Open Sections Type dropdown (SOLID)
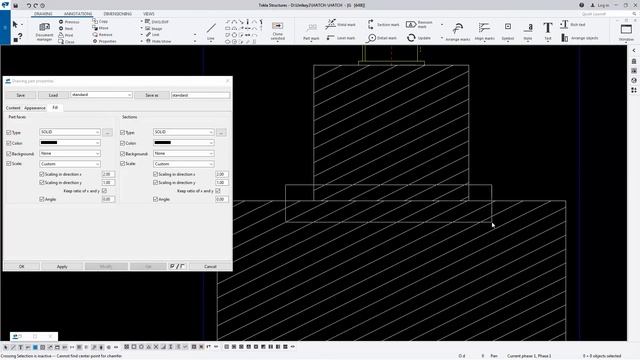 tap(184, 132)
